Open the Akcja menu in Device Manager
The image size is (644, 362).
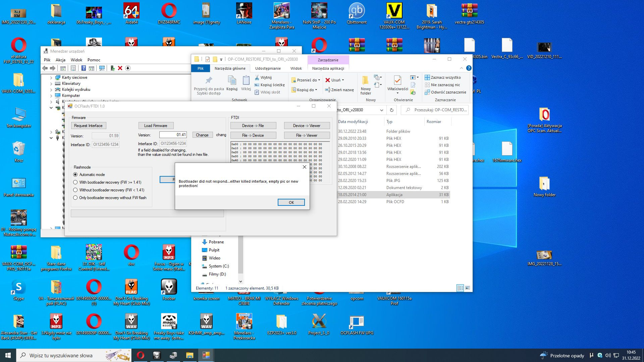(60, 60)
